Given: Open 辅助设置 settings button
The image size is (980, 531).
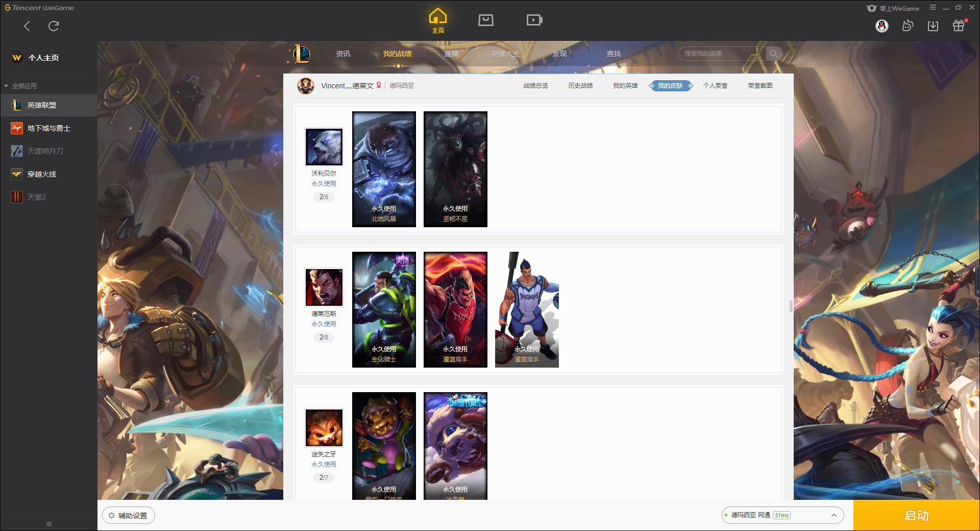Looking at the screenshot, I should [129, 516].
